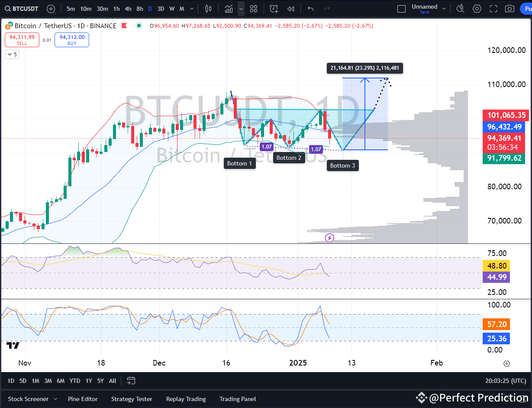532x408 pixels.
Task: Switch to 1h interval
Action: click(116, 9)
